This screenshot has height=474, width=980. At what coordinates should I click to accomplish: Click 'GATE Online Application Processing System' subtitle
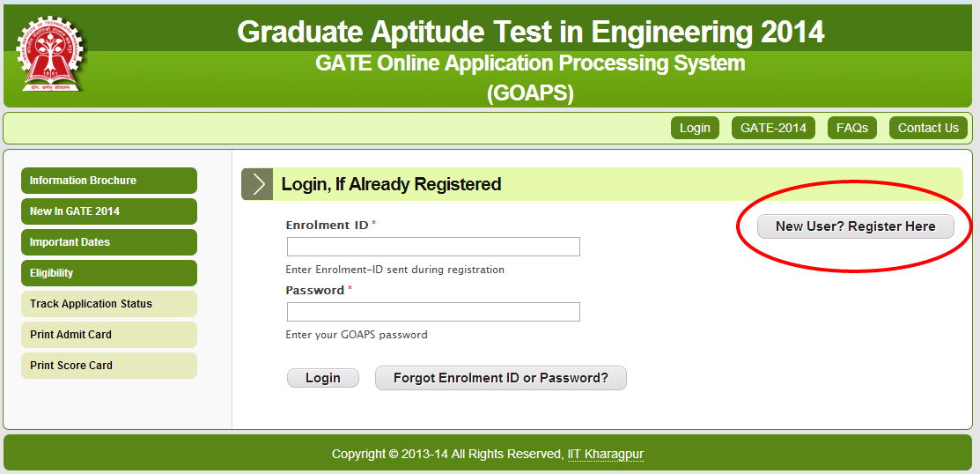pos(530,63)
